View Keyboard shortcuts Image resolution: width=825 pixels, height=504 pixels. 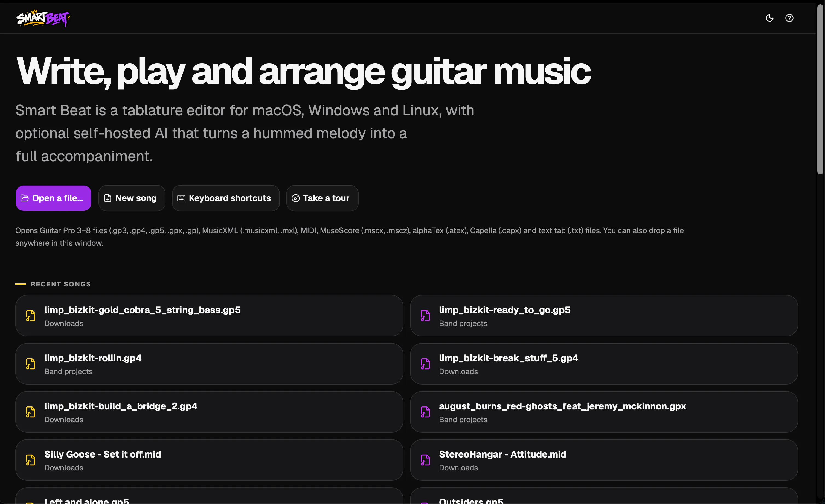click(226, 198)
